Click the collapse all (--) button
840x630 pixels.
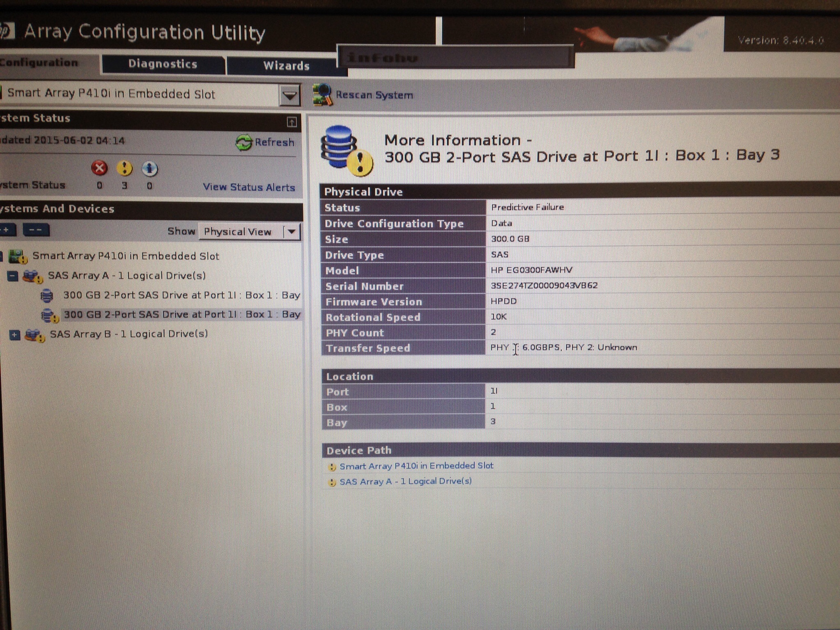click(x=36, y=230)
